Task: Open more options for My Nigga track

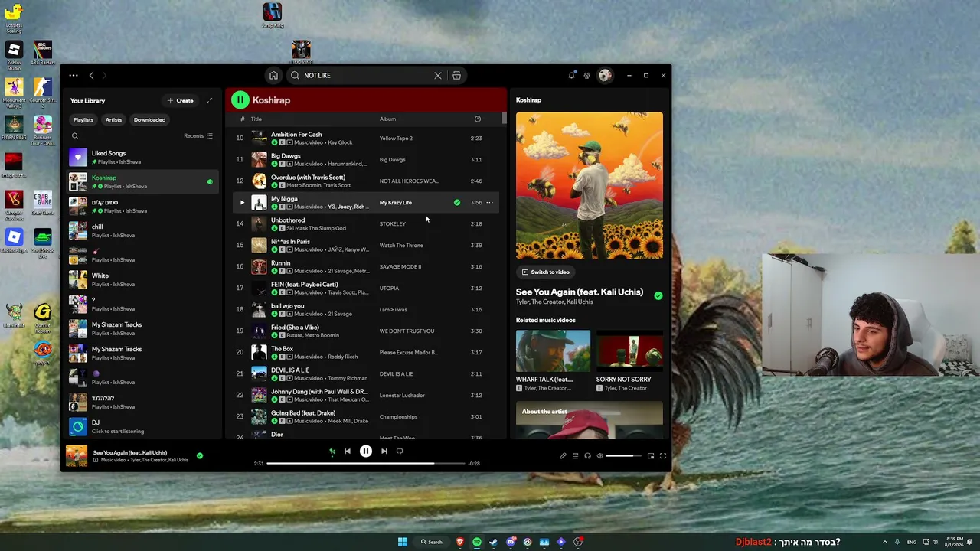Action: (x=490, y=203)
